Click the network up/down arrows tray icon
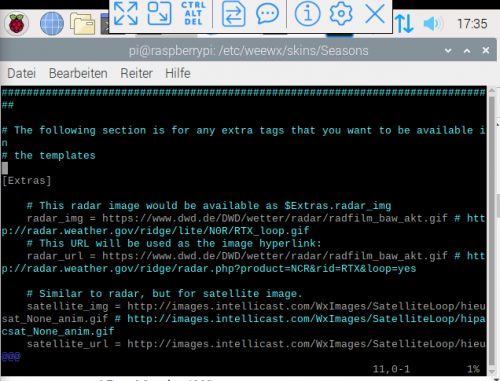 click(x=404, y=24)
